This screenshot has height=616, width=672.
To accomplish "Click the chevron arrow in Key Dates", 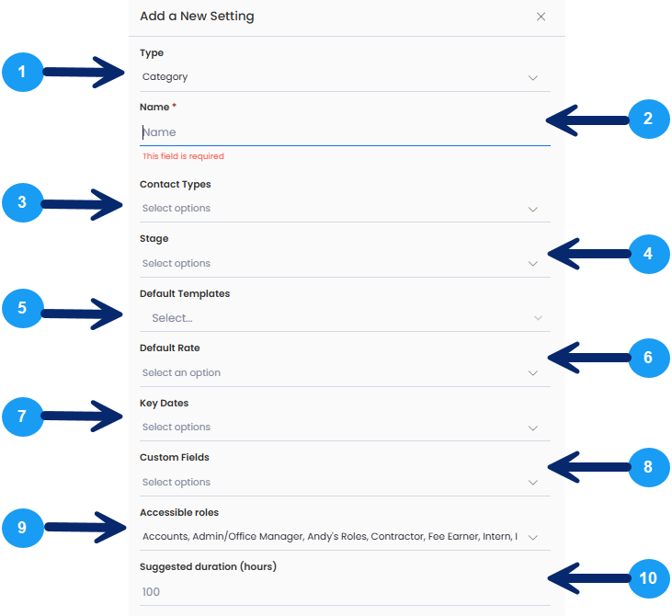I will [532, 428].
